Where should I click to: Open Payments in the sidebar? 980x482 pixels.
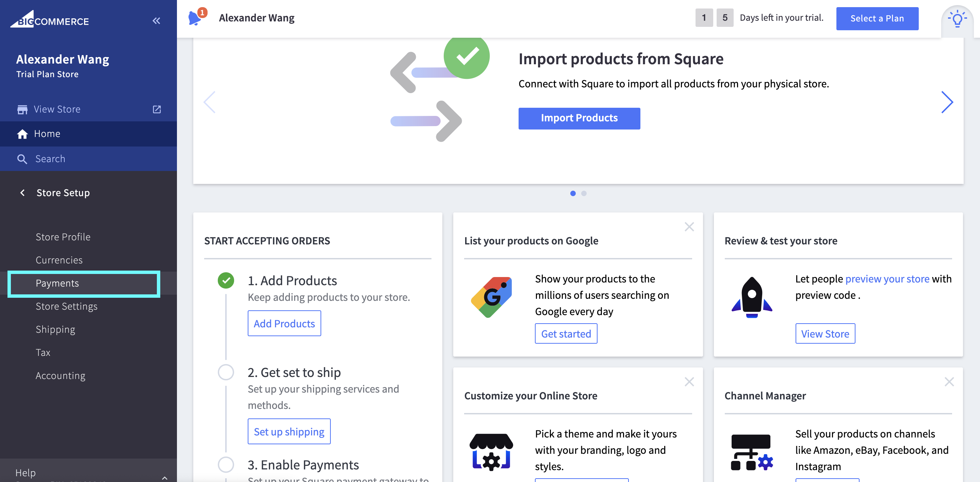pyautogui.click(x=58, y=283)
